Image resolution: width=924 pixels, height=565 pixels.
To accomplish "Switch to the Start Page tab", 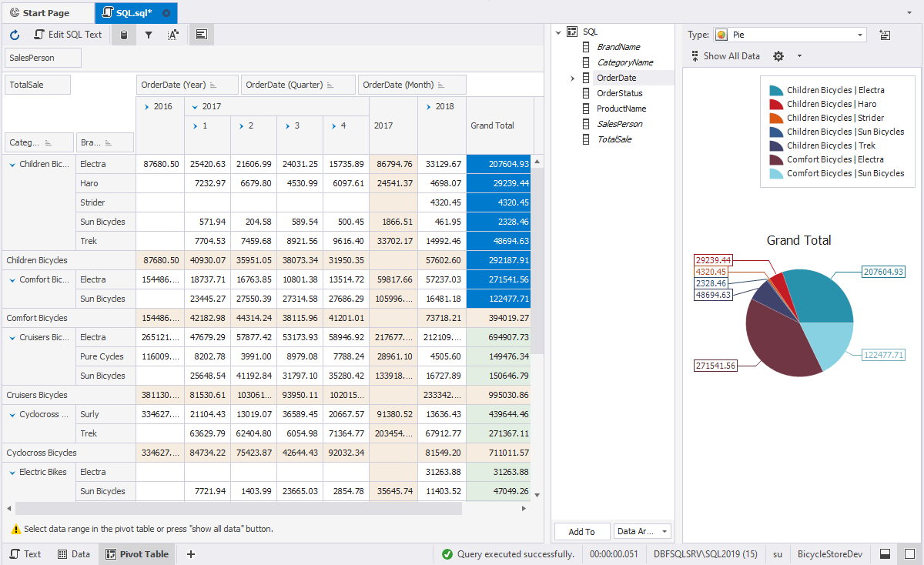I will click(46, 12).
